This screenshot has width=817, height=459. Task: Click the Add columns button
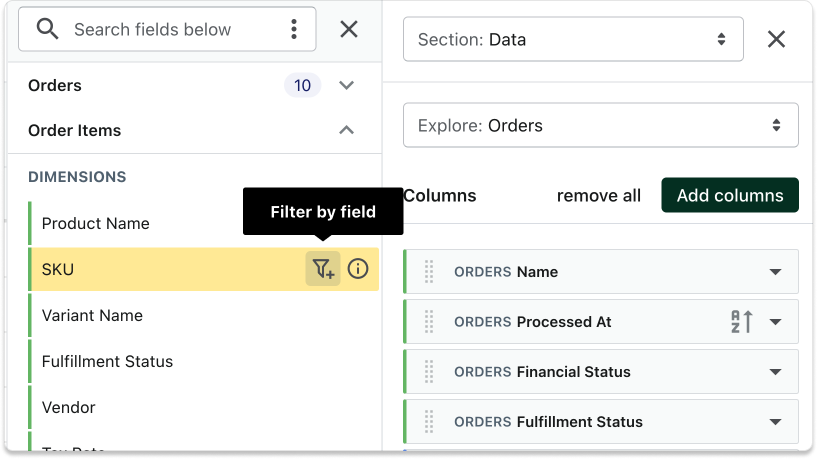pos(730,195)
